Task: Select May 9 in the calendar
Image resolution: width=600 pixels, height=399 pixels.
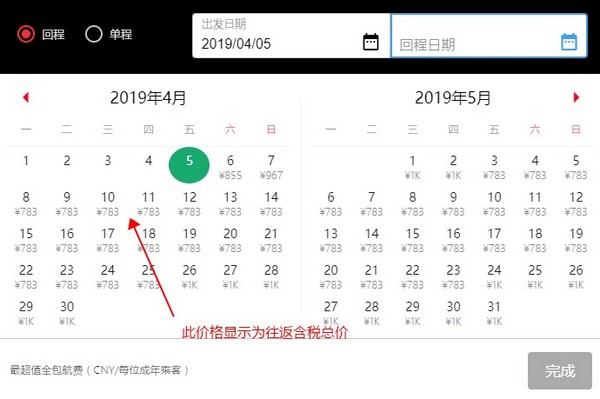Action: pyautogui.click(x=453, y=204)
